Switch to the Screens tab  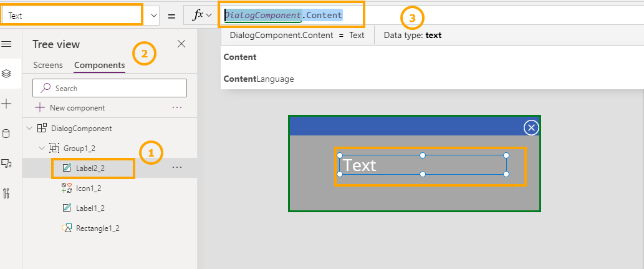[48, 65]
